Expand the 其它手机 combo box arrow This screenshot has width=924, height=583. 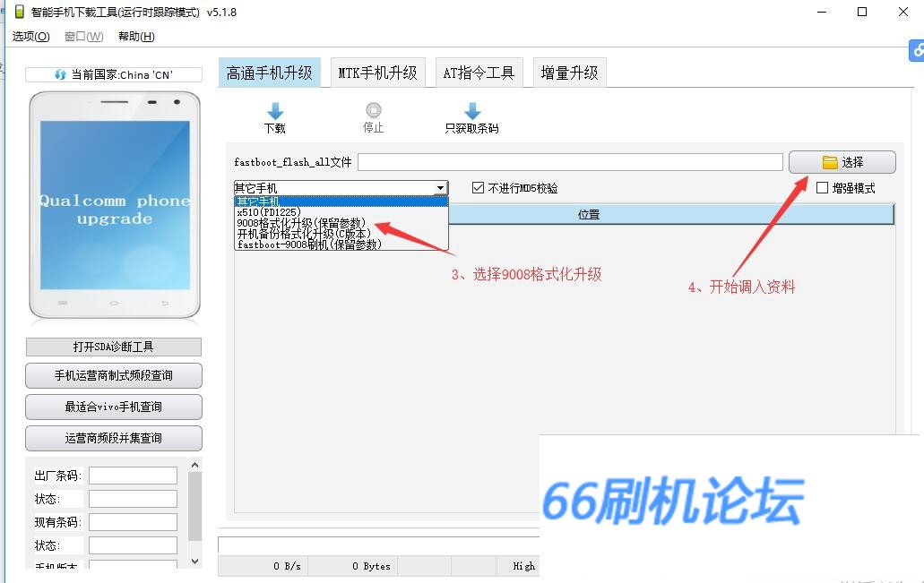440,188
